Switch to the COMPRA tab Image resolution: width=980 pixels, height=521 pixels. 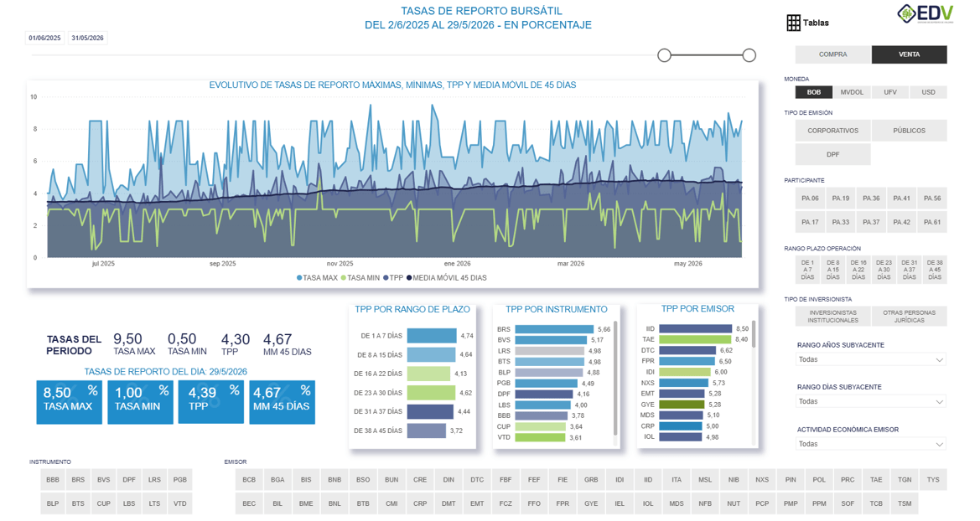click(833, 54)
